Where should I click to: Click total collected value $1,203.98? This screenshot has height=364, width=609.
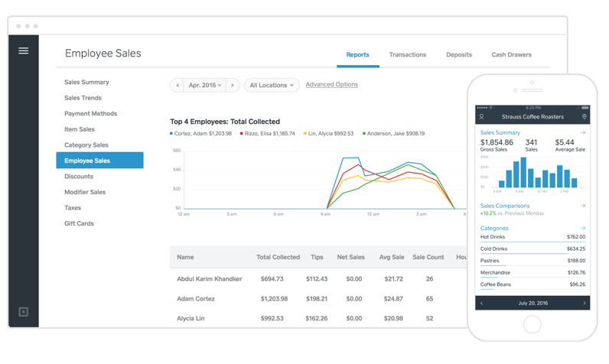point(274,299)
